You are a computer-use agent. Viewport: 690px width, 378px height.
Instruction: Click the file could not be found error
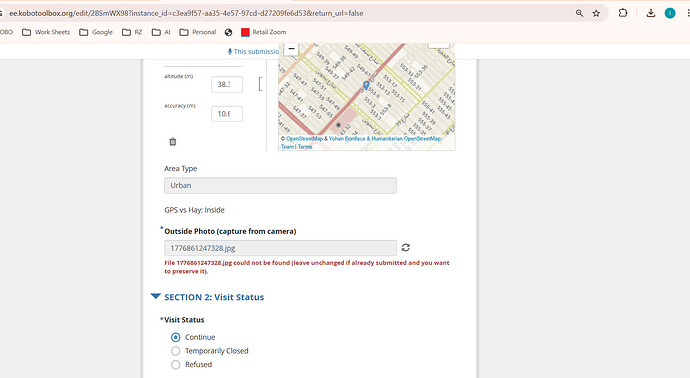coord(307,267)
